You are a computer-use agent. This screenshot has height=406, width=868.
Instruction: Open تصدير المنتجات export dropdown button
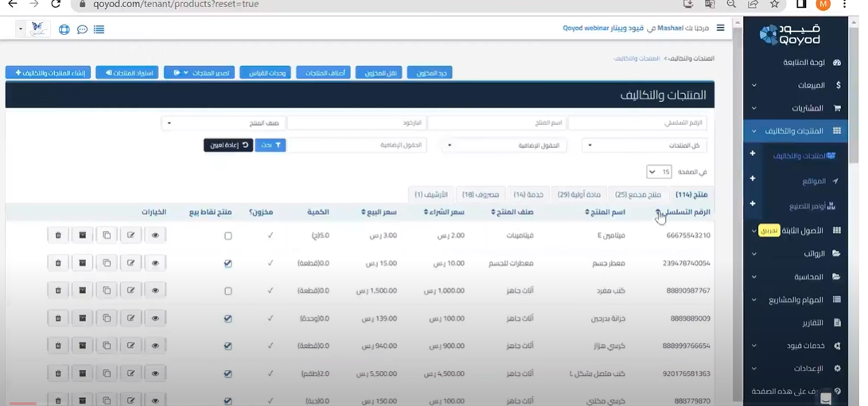pos(199,72)
